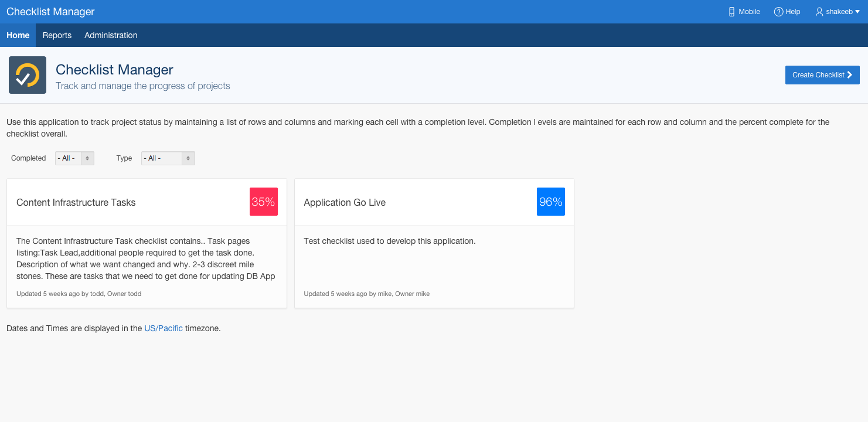Image resolution: width=868 pixels, height=422 pixels.
Task: Go to the Administration tab
Action: (x=111, y=35)
